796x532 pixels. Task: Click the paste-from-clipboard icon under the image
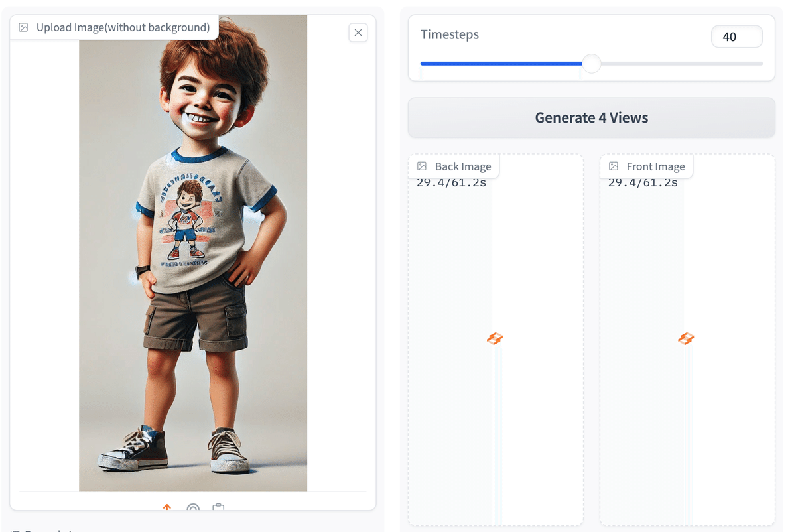(218, 509)
